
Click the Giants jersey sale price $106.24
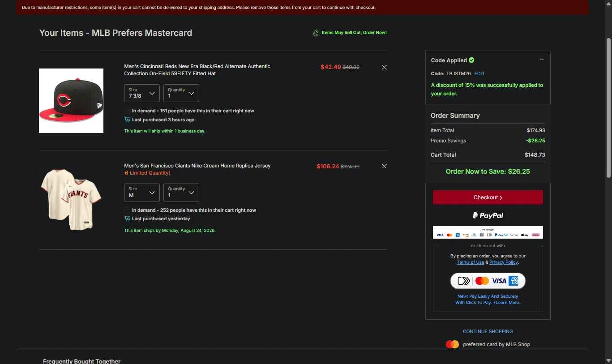(328, 166)
